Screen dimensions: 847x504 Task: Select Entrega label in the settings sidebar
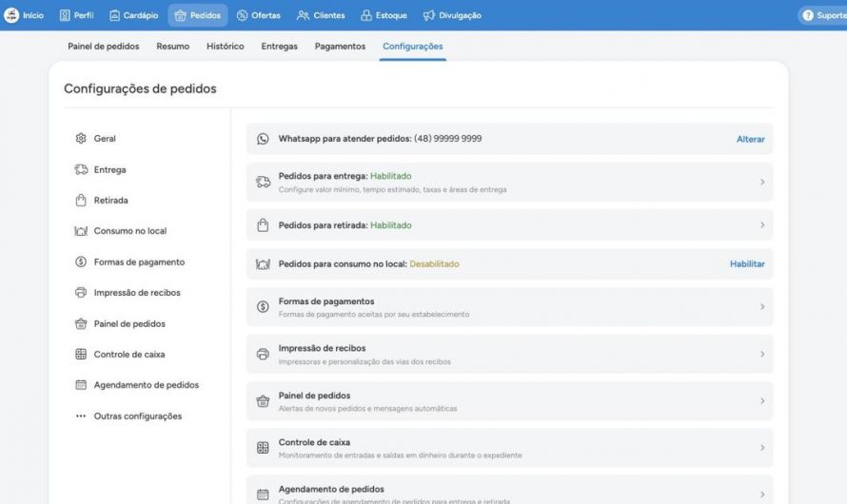(x=109, y=169)
